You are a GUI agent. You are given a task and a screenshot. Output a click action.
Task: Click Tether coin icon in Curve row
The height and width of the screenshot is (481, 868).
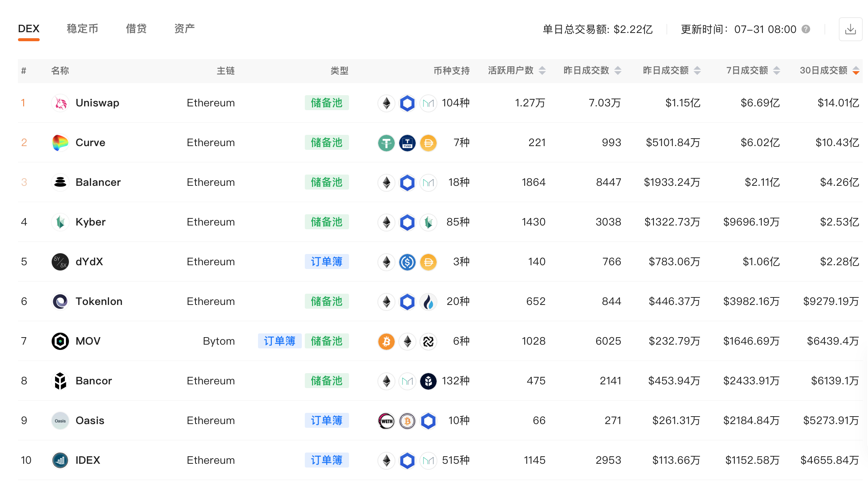386,143
